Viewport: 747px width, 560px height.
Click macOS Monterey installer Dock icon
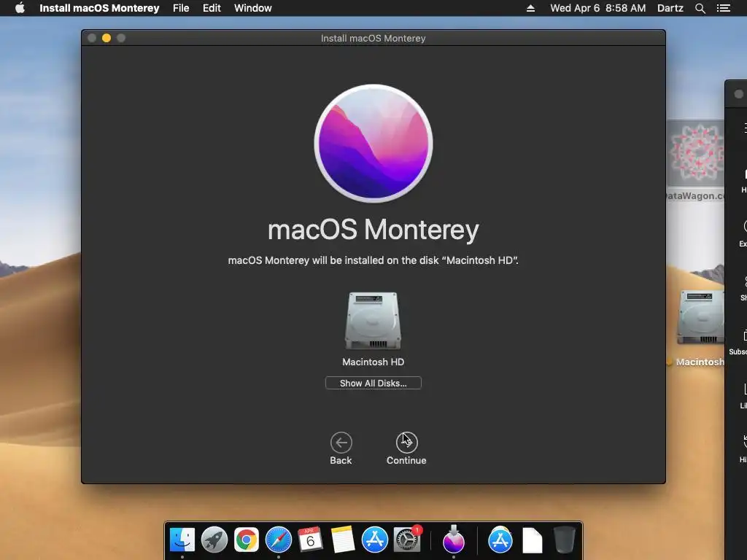point(454,540)
